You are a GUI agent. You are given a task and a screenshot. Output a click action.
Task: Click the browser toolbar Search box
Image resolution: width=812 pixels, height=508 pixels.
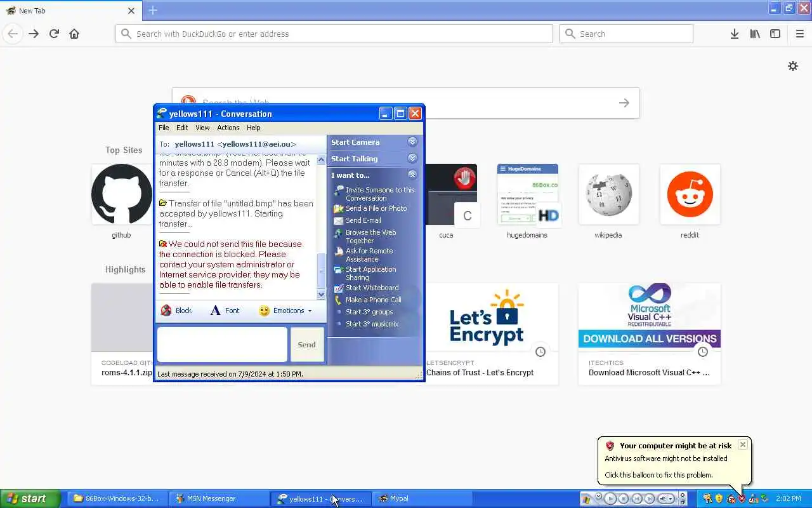point(626,34)
